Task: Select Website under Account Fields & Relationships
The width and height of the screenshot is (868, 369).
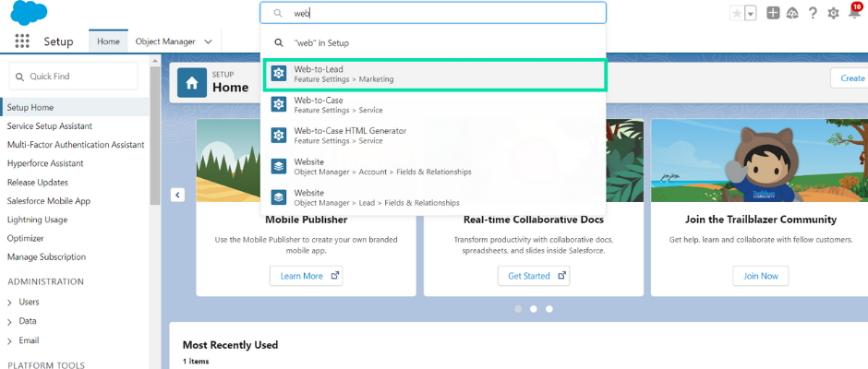Action: [433, 167]
